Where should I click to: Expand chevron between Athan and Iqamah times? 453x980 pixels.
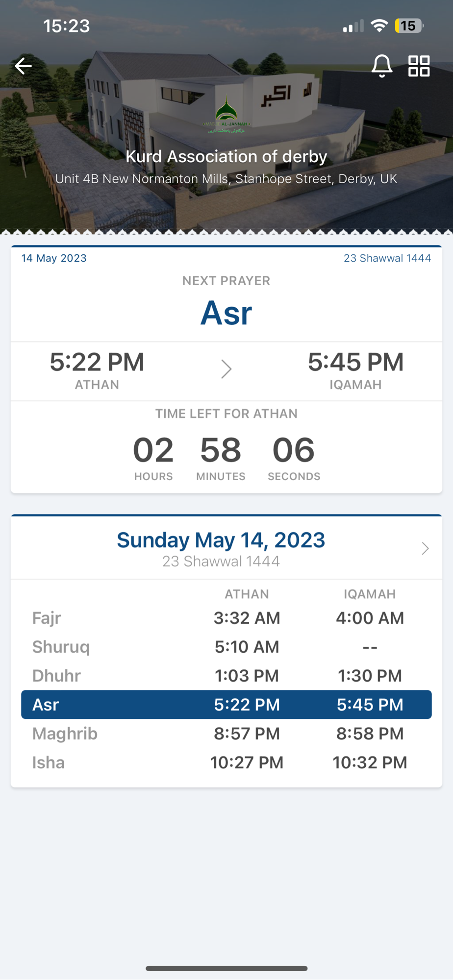(x=226, y=369)
